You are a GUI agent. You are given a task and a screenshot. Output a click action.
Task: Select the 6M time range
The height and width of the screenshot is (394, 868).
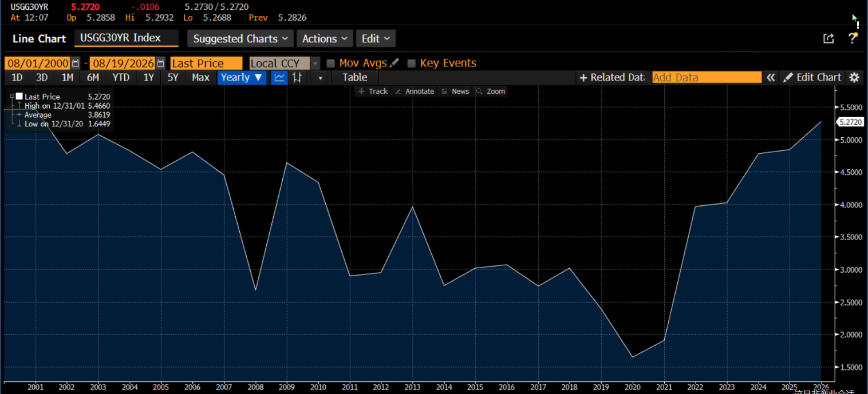pyautogui.click(x=93, y=78)
